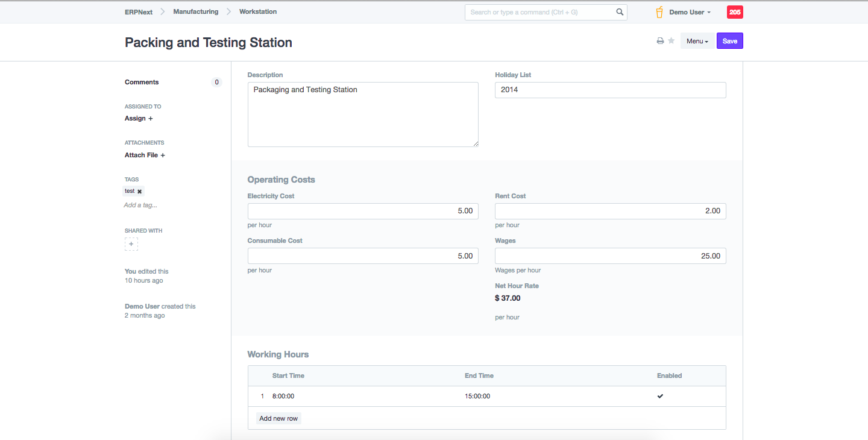Screen dimensions: 868x440
Task: Click the star favorite icon
Action: tap(671, 41)
